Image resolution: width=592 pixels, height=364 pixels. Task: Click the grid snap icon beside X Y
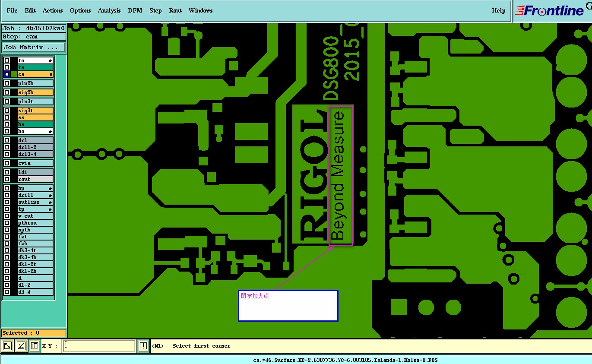coord(35,346)
